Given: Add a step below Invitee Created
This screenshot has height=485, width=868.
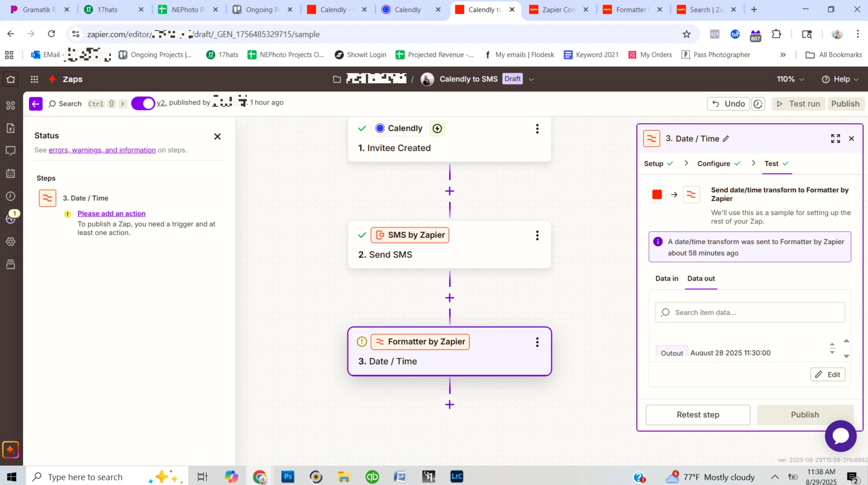Looking at the screenshot, I should pos(449,191).
